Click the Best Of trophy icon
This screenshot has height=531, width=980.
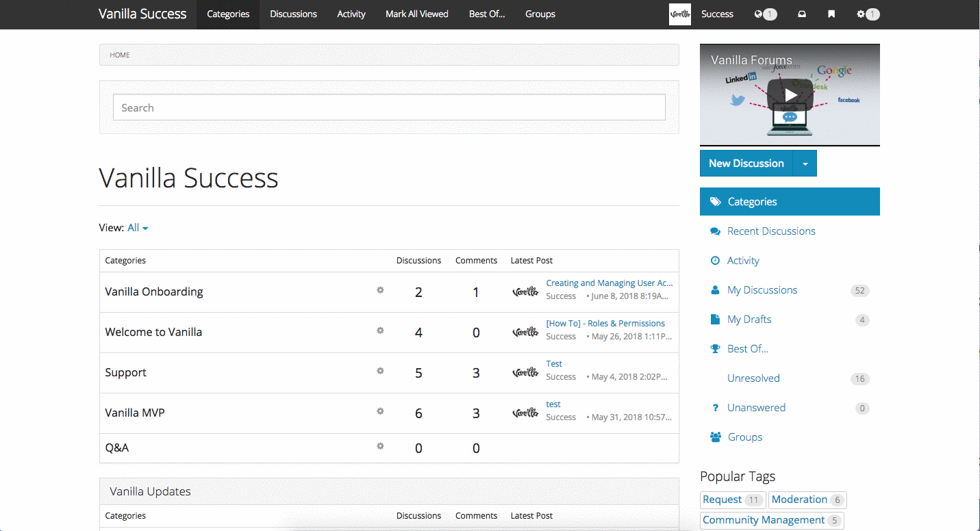[716, 349]
